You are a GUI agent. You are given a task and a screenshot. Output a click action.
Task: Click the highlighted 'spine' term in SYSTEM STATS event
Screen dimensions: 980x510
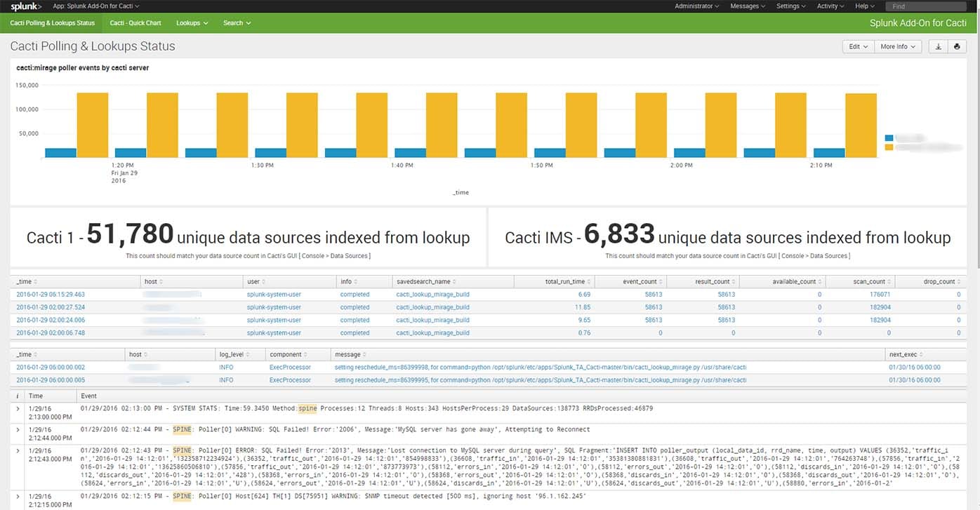coord(307,408)
